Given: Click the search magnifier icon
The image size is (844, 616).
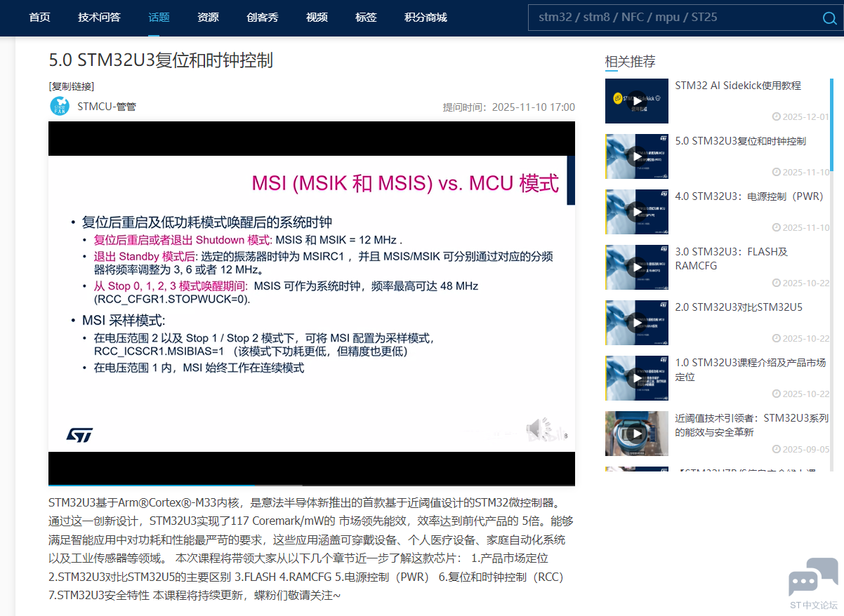Looking at the screenshot, I should click(830, 18).
